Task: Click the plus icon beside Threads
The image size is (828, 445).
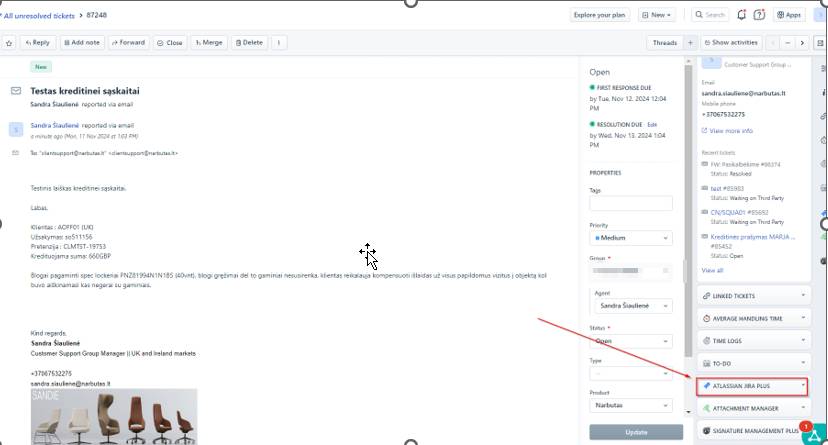Action: click(690, 43)
